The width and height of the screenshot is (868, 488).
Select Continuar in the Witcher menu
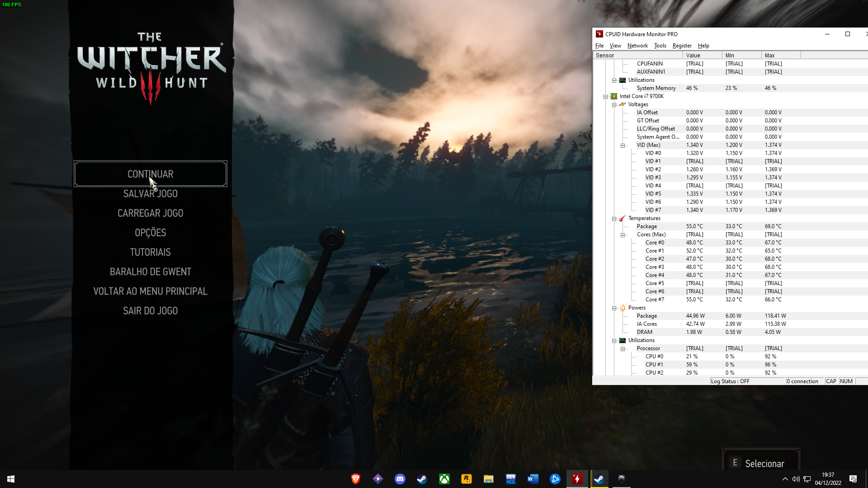coord(151,174)
